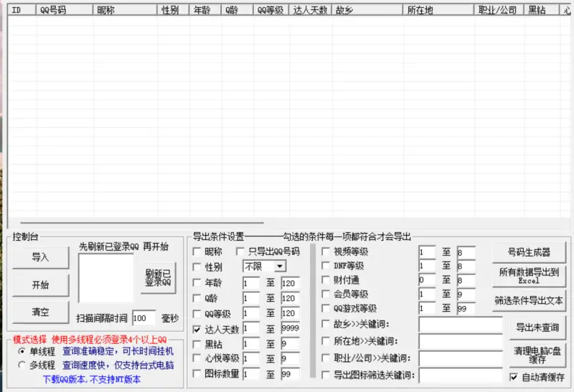Open the 号码生成器 number generator
Screen dimensions: 574x392
[x=529, y=252]
